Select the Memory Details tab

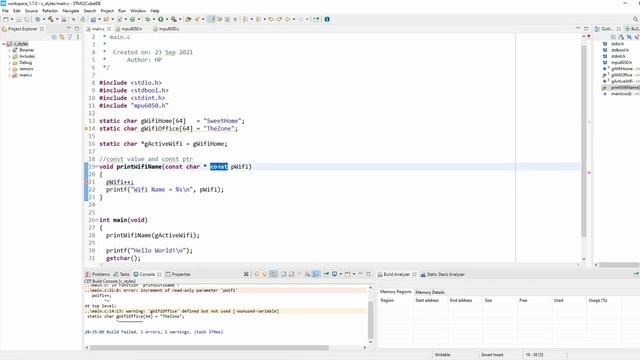(429, 292)
